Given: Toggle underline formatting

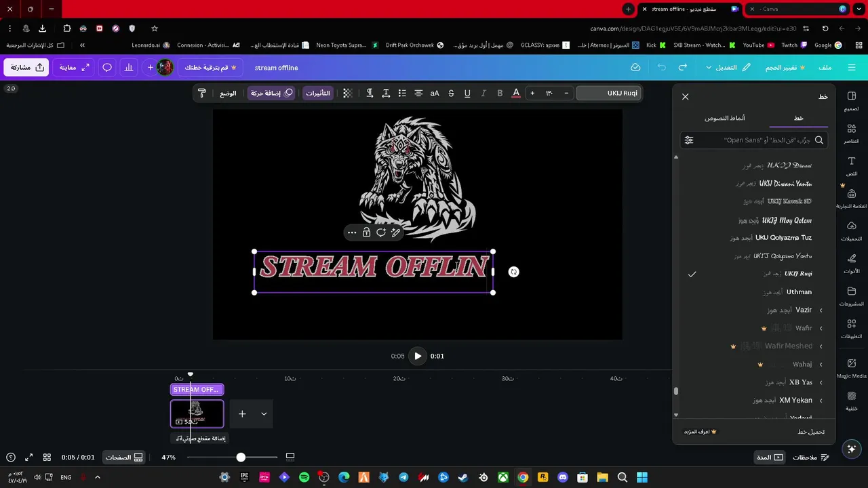Looking at the screenshot, I should (x=467, y=93).
